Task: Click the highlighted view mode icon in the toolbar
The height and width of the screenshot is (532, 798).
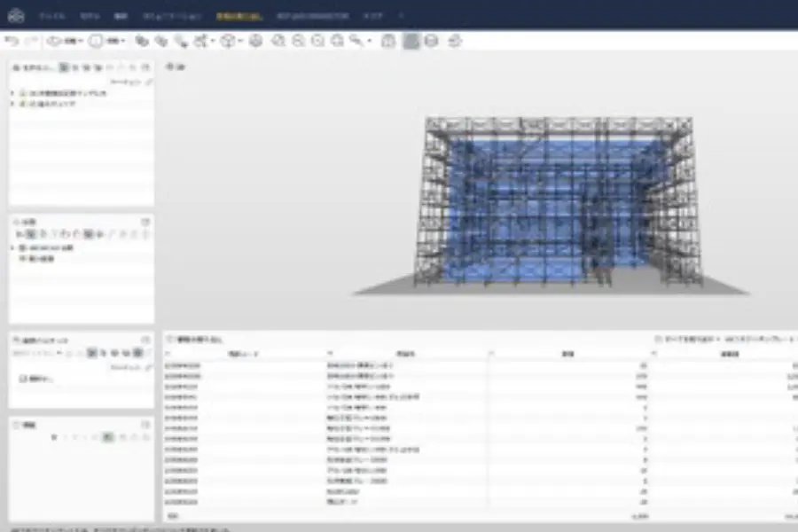Action: tap(411, 41)
